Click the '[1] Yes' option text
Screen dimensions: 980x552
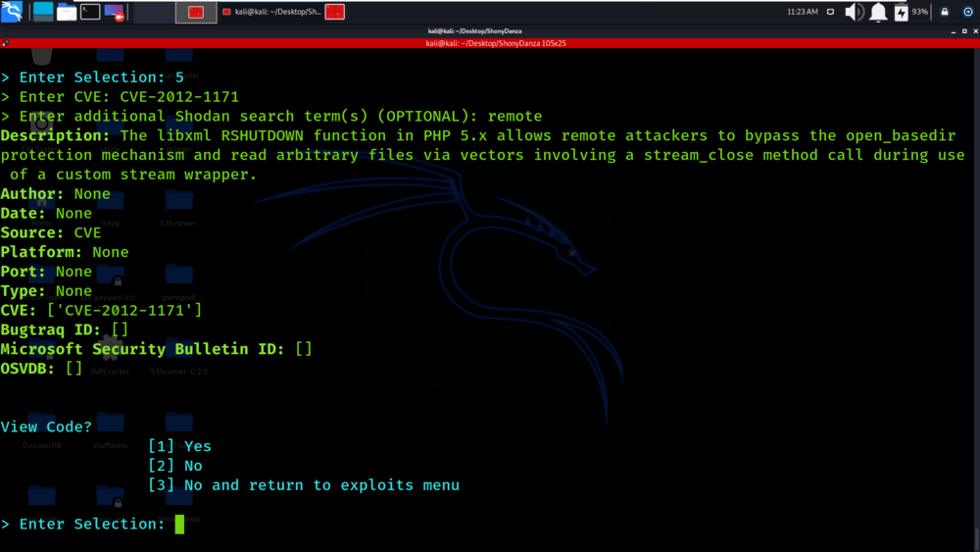click(180, 446)
